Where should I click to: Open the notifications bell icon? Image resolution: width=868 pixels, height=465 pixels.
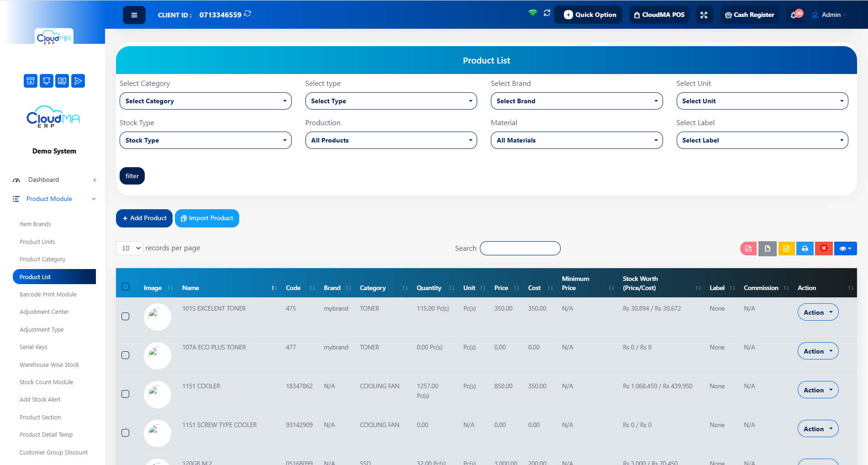click(x=794, y=15)
